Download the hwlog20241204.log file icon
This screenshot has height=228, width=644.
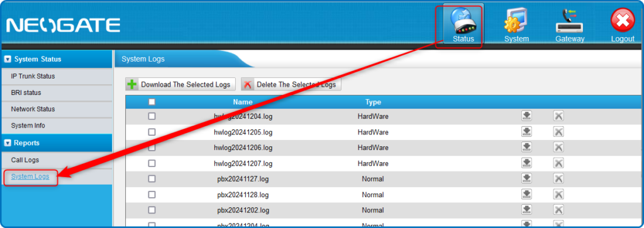pos(526,116)
